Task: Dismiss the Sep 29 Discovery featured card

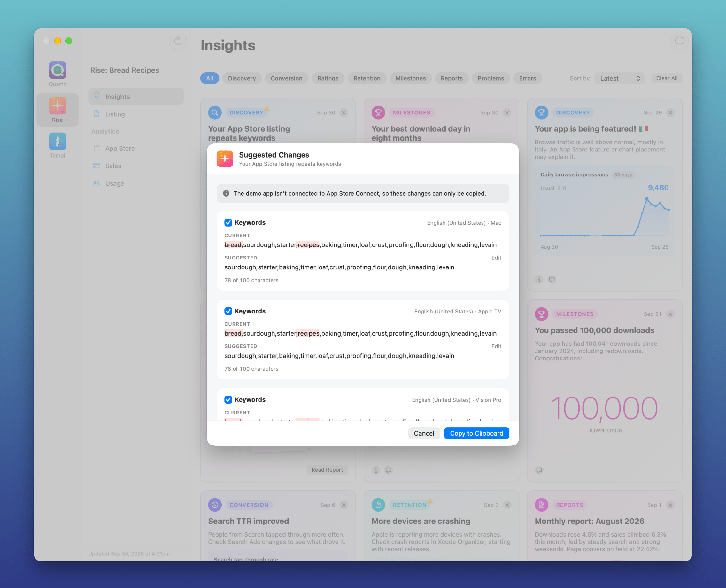Action: (x=670, y=112)
